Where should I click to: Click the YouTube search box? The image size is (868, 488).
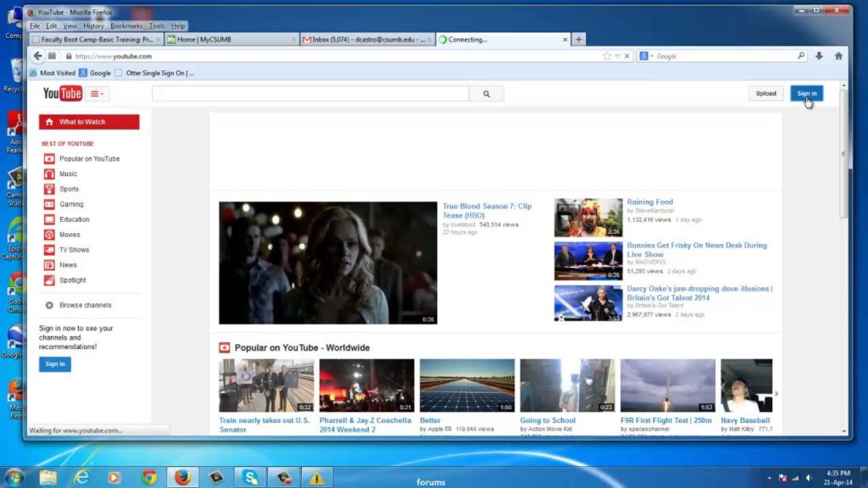tap(310, 94)
